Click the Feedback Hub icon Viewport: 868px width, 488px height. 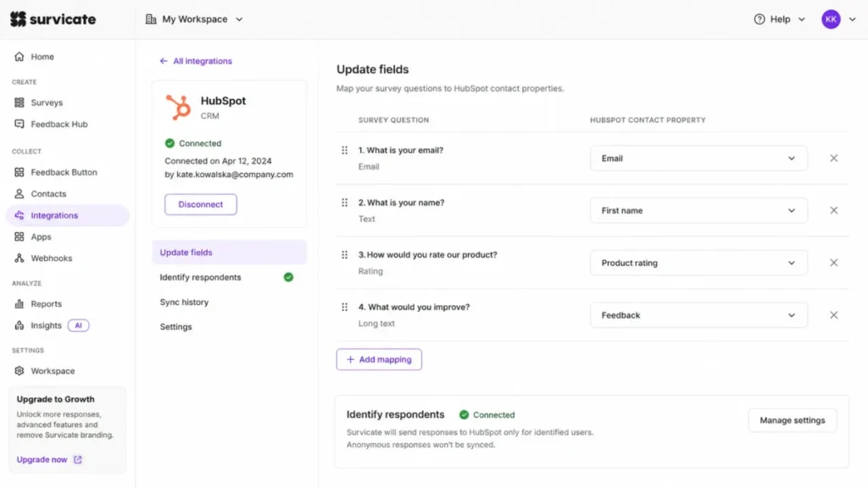pos(19,124)
